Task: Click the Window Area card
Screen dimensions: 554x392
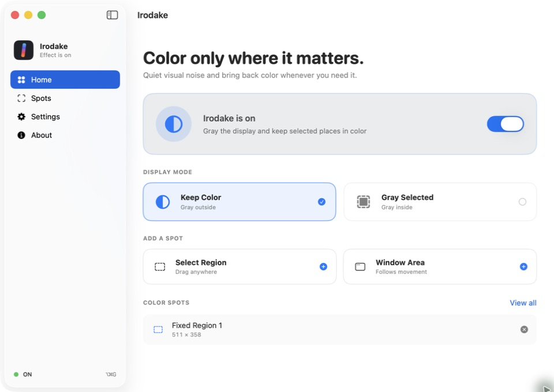Action: pos(440,266)
